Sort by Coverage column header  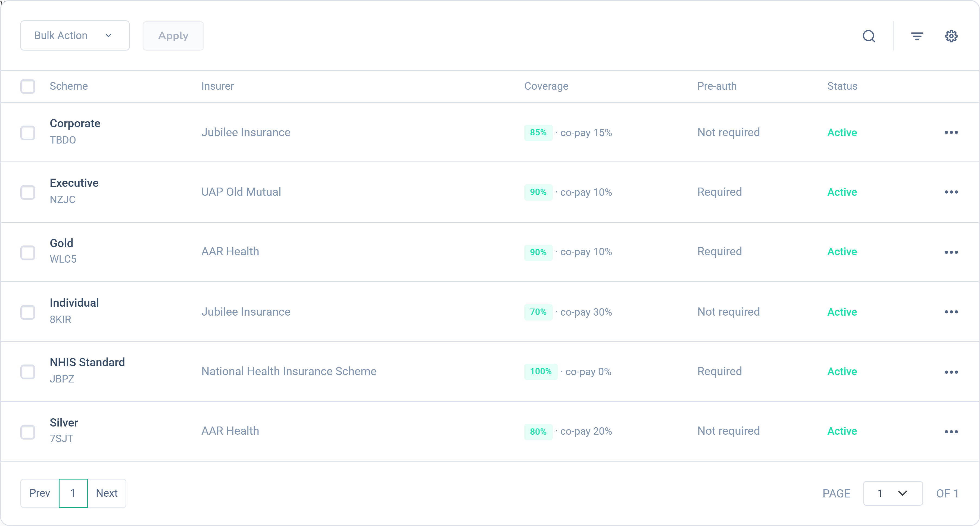click(546, 86)
